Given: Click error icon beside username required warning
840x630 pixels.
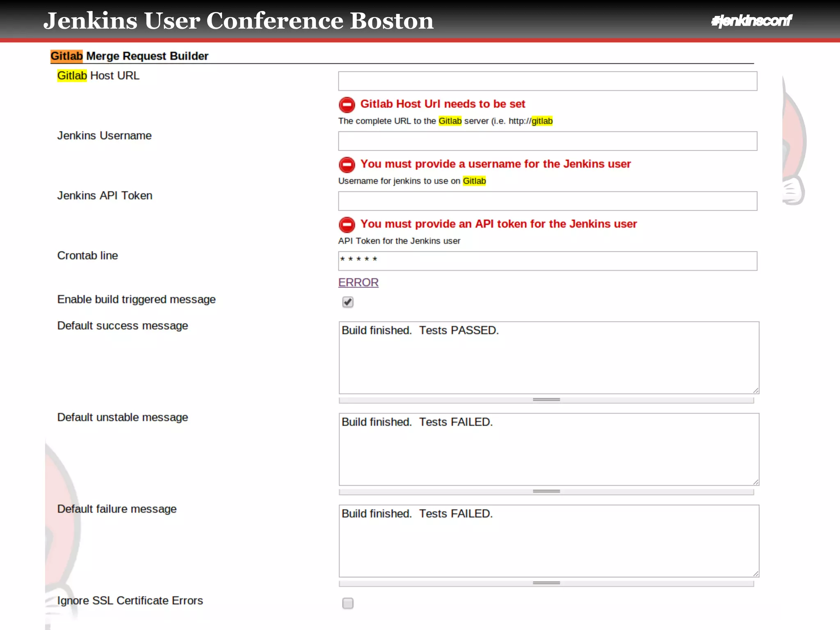Looking at the screenshot, I should tap(347, 165).
